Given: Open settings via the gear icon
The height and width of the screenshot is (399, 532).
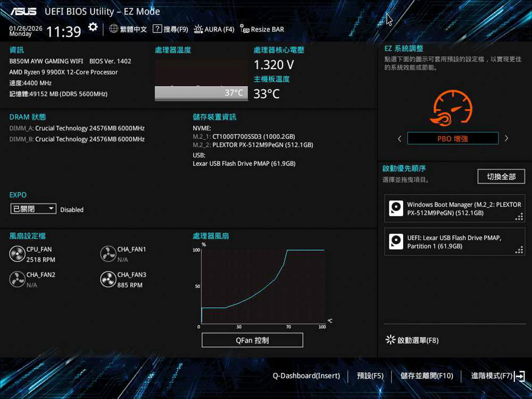Looking at the screenshot, I should (x=93, y=28).
